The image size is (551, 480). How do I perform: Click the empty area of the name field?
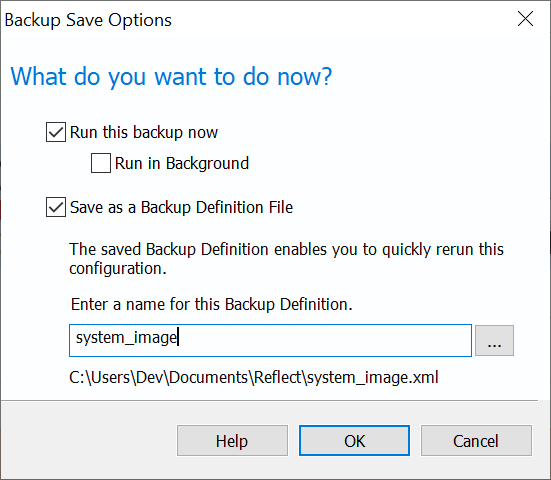[323, 340]
